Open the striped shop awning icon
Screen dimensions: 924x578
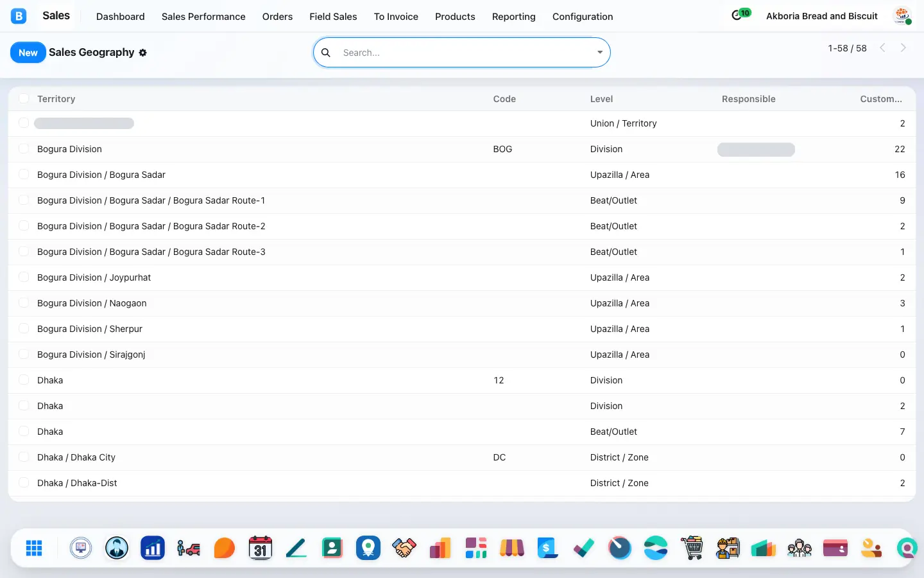pos(512,548)
